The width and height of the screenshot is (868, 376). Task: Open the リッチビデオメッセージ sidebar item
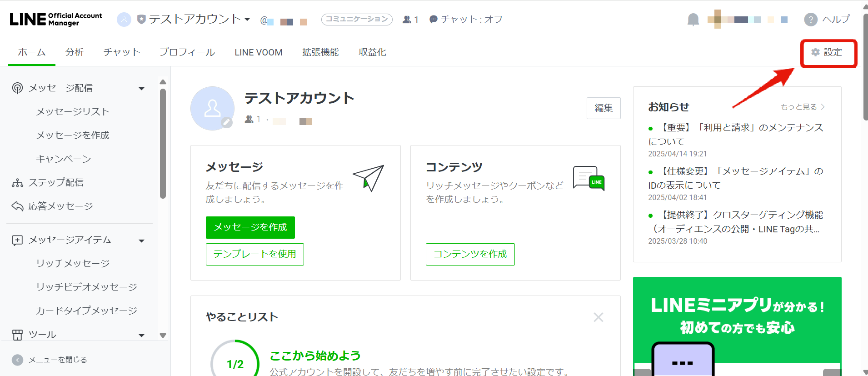[87, 287]
